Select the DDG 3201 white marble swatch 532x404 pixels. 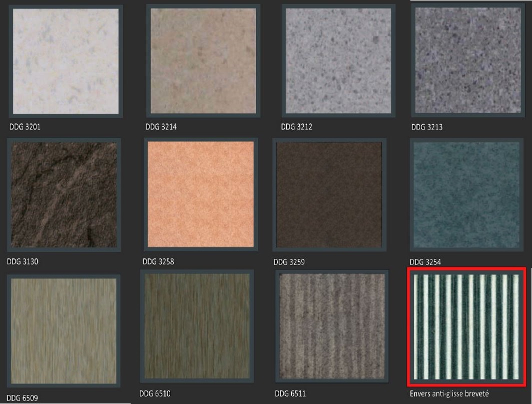pos(66,61)
